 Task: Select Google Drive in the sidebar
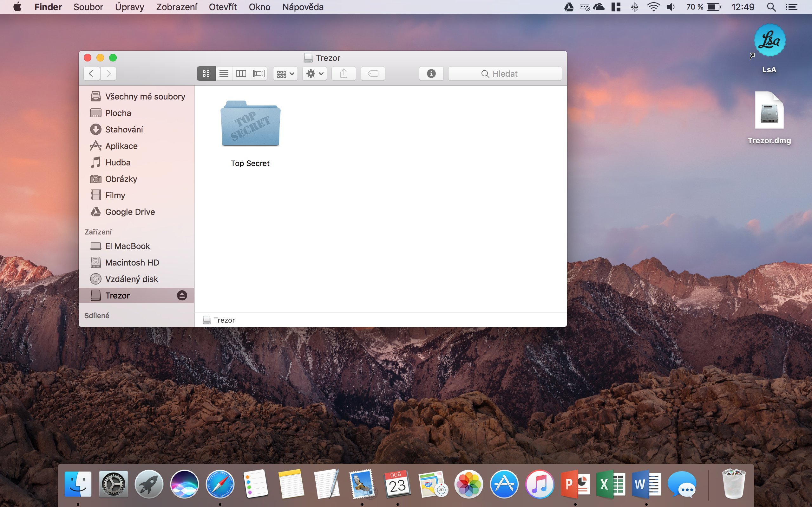point(130,212)
